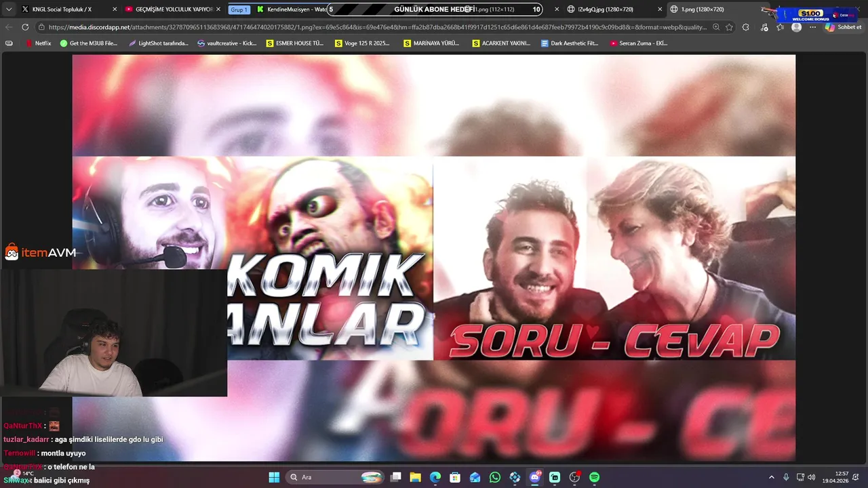Open Discord from the taskbar
This screenshot has width=868, height=488.
point(535,477)
